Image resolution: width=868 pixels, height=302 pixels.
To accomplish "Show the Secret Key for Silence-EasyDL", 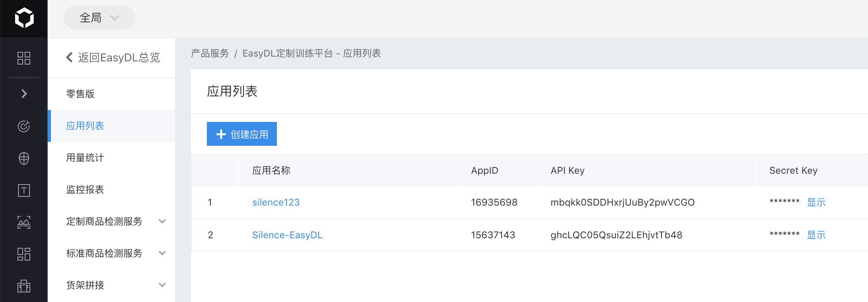I will pos(816,235).
